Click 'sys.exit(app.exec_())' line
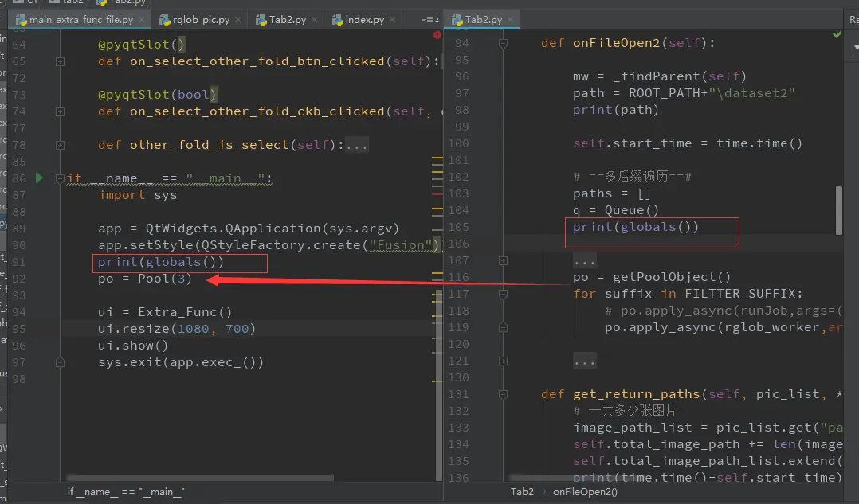 point(181,362)
